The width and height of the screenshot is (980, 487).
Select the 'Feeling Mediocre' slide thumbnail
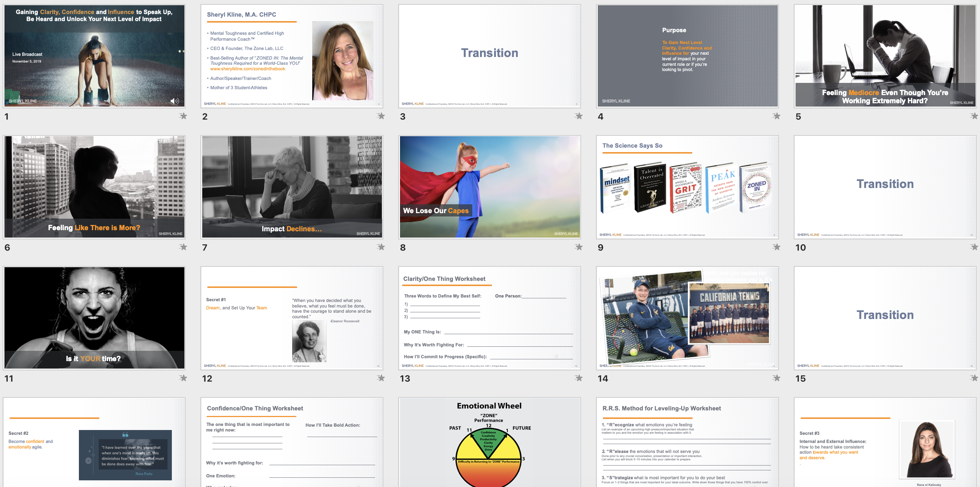pyautogui.click(x=885, y=56)
